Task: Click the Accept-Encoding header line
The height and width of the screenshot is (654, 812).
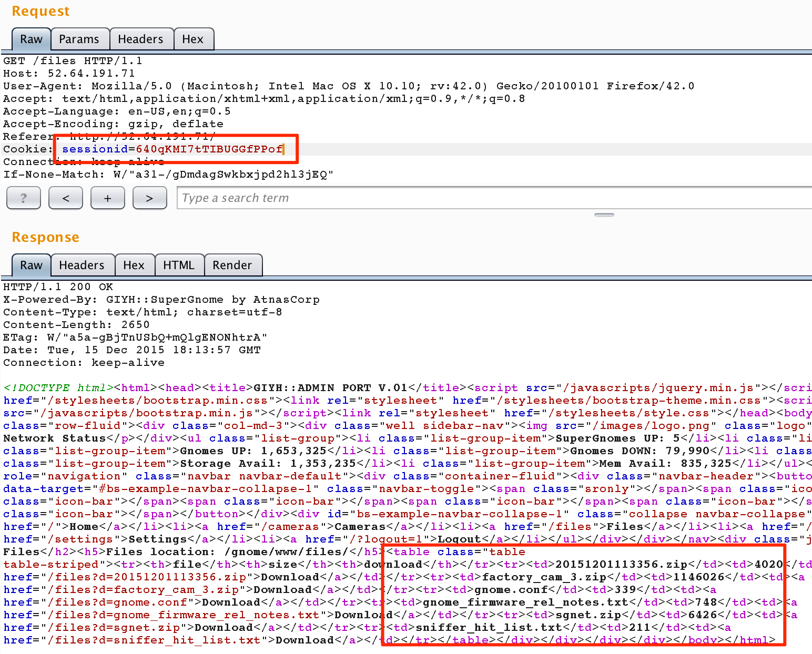Action: [113, 124]
